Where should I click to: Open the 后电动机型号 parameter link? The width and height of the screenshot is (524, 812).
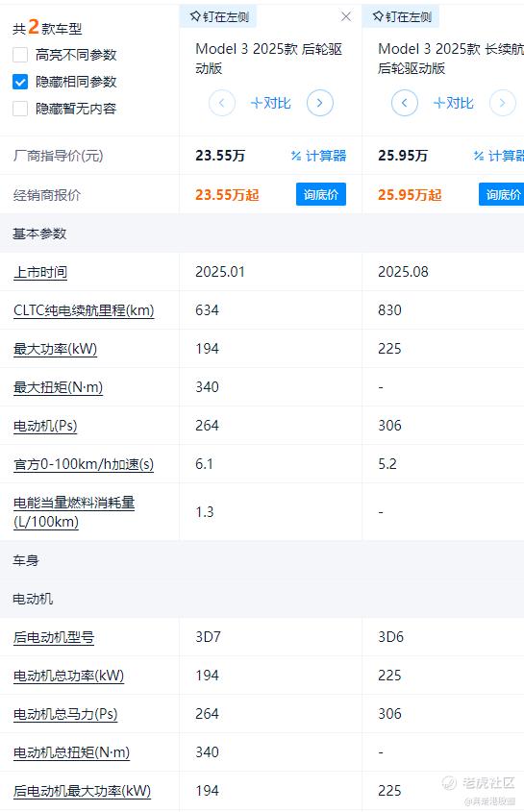pos(54,637)
